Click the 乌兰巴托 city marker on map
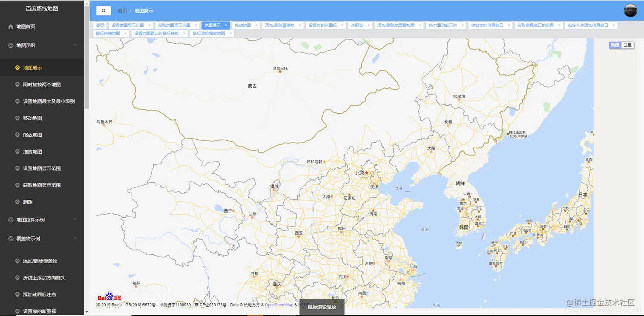This screenshot has width=644, height=316. 280,72
